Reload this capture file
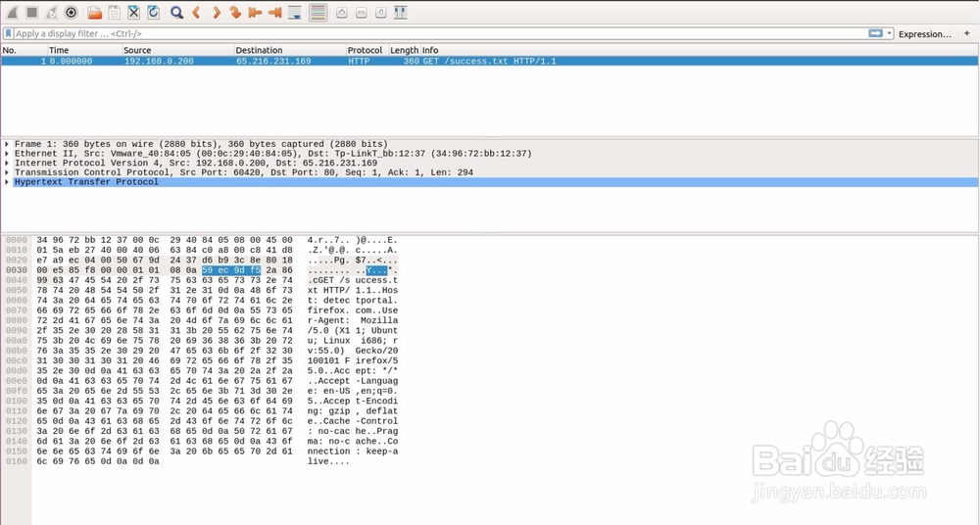The height and width of the screenshot is (525, 980). [153, 13]
